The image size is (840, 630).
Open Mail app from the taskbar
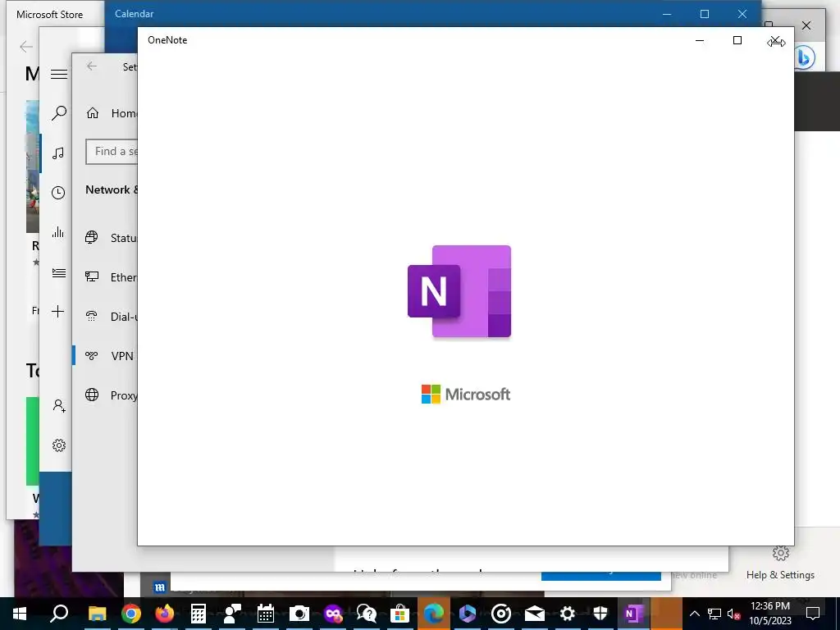pos(535,614)
